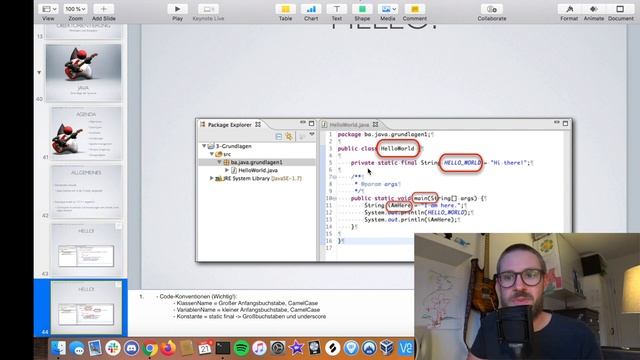The image size is (640, 360).
Task: Select the Hello slide thumbnail 43
Action: tap(86, 250)
